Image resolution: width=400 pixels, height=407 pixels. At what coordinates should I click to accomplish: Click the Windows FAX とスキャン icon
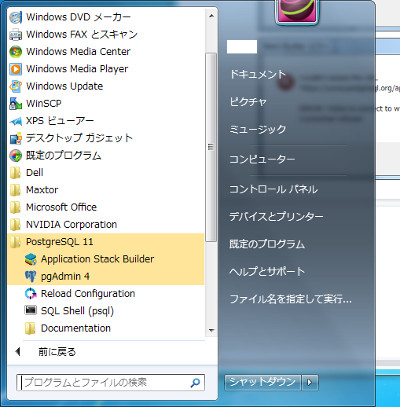(15, 35)
